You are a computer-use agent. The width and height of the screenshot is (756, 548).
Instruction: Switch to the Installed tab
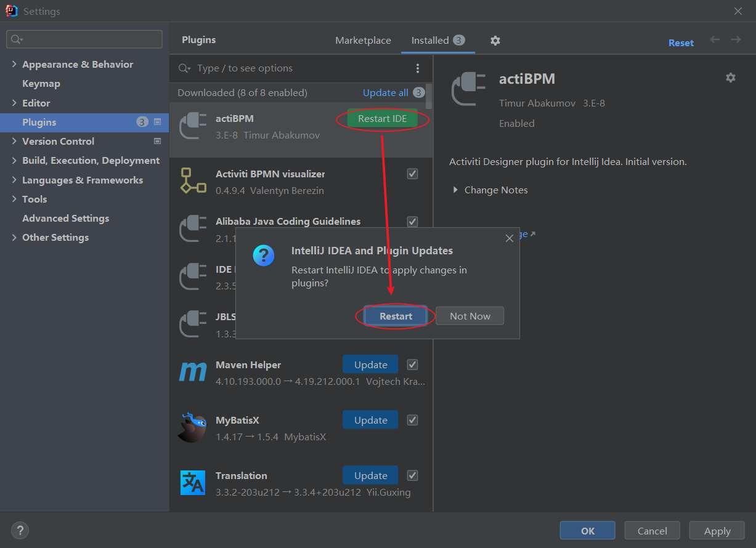coord(437,40)
